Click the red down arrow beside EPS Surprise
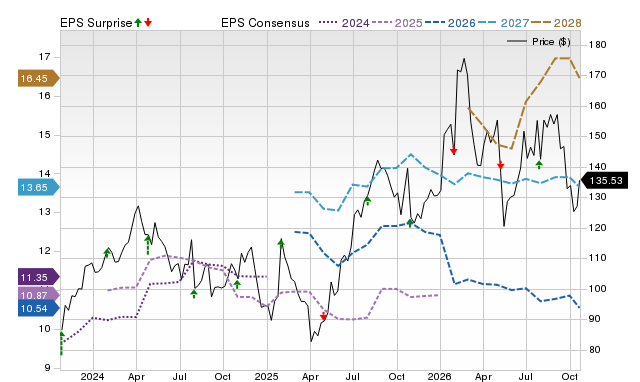 [x=148, y=22]
